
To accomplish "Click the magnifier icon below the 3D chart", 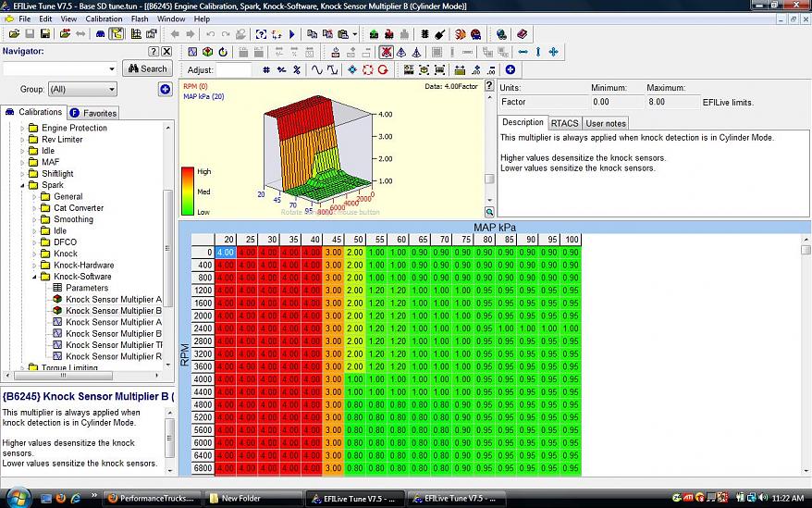I will pyautogui.click(x=489, y=212).
